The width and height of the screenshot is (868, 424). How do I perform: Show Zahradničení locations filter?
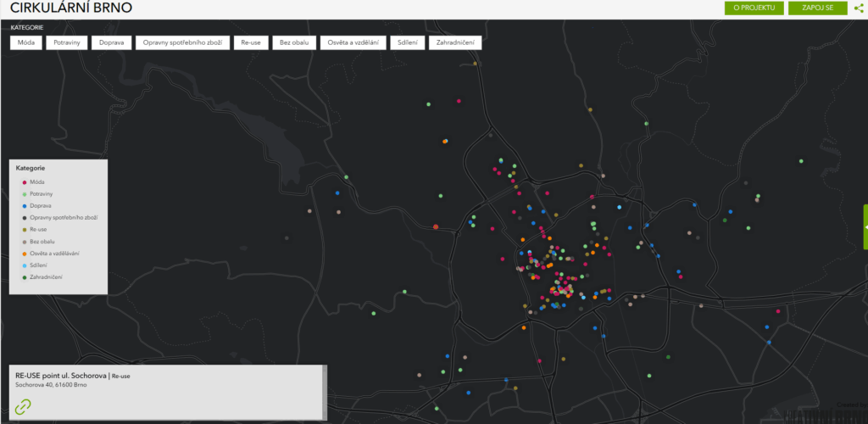[455, 42]
